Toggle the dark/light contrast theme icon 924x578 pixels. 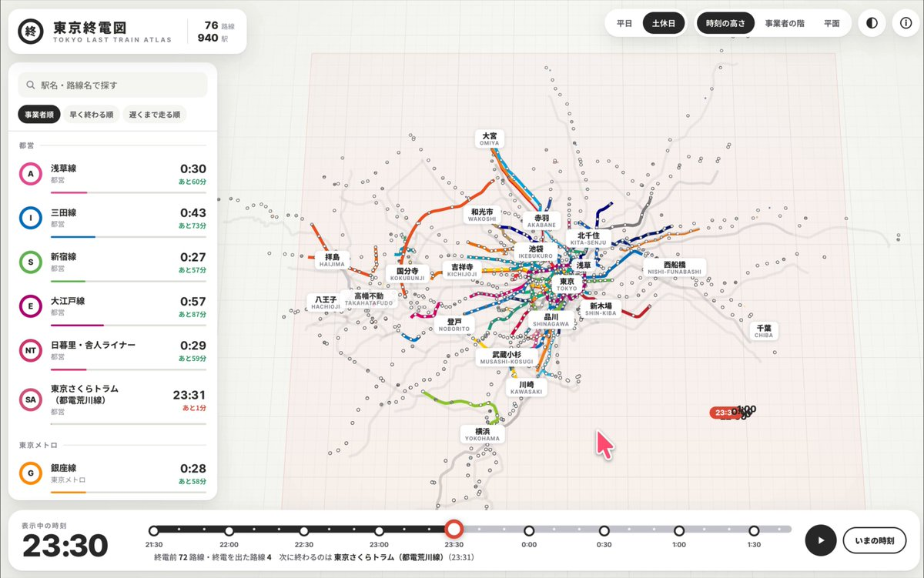[x=872, y=23]
